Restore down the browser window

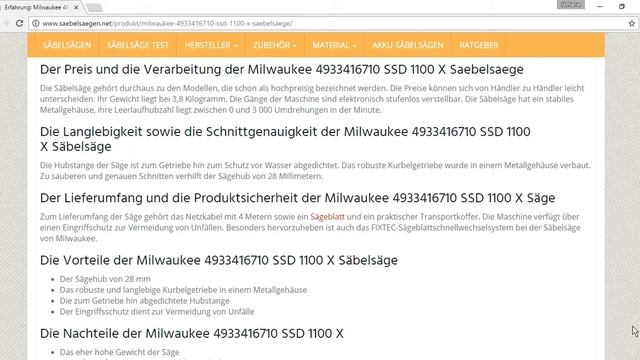coord(622,7)
